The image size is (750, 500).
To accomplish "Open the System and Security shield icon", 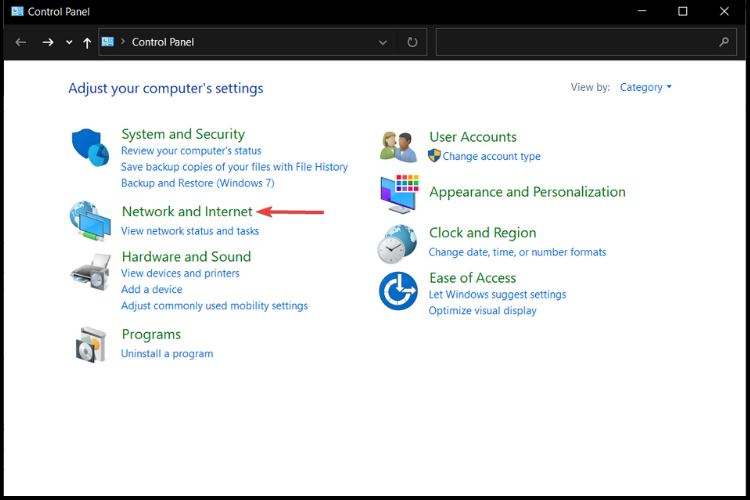I will click(x=90, y=147).
